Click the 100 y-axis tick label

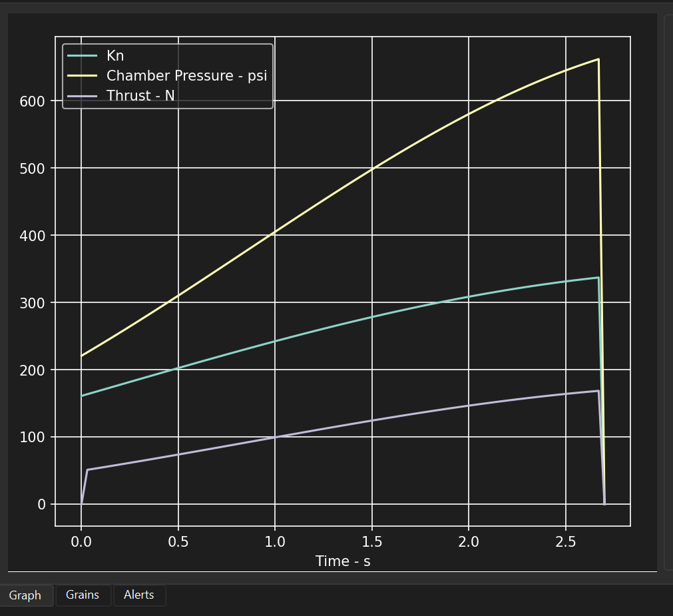pyautogui.click(x=32, y=438)
